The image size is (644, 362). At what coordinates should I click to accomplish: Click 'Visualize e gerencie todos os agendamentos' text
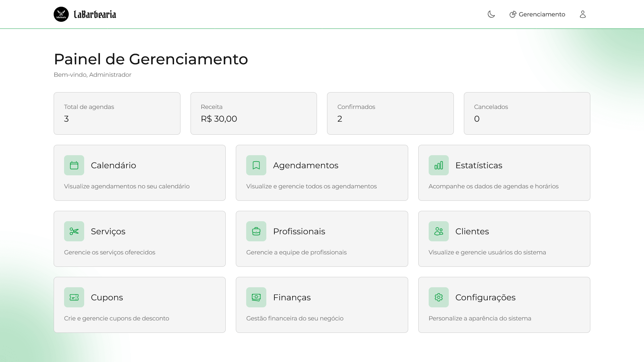(312, 186)
